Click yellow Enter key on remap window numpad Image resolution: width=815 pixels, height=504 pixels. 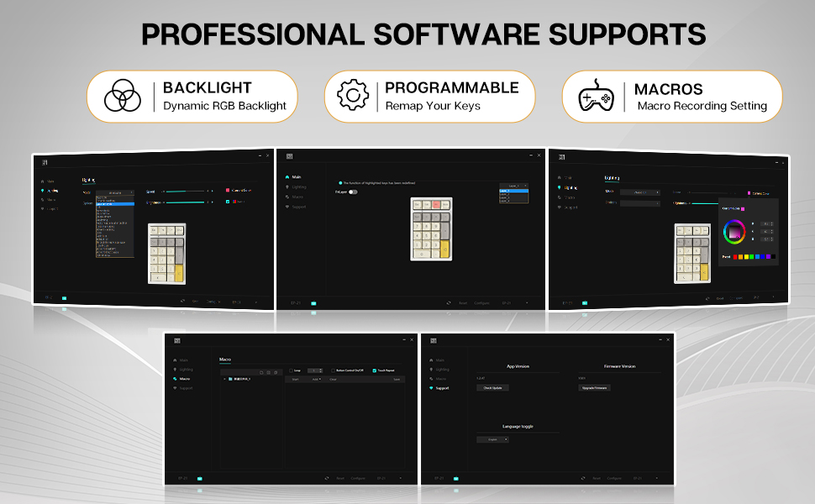tap(445, 249)
